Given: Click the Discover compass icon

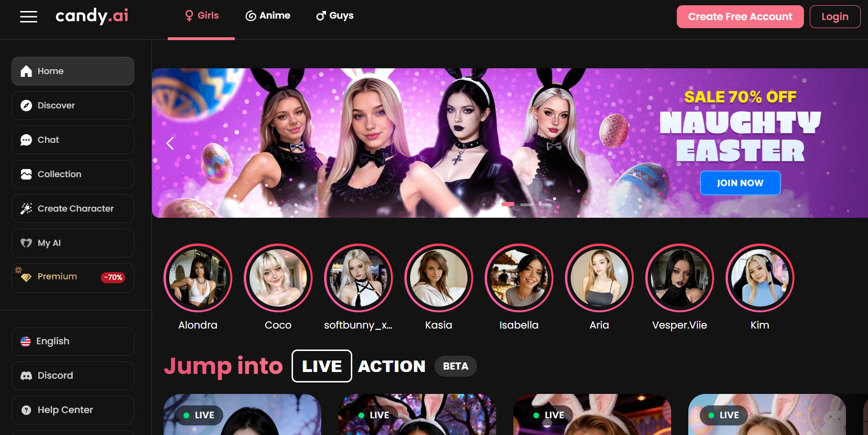Looking at the screenshot, I should 26,106.
